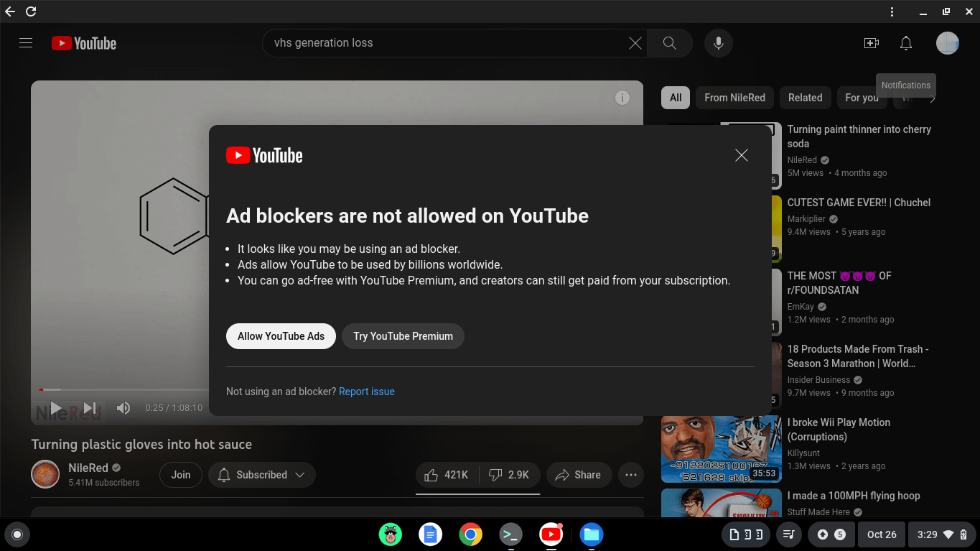Open the ChromeOS launcher button

17,534
